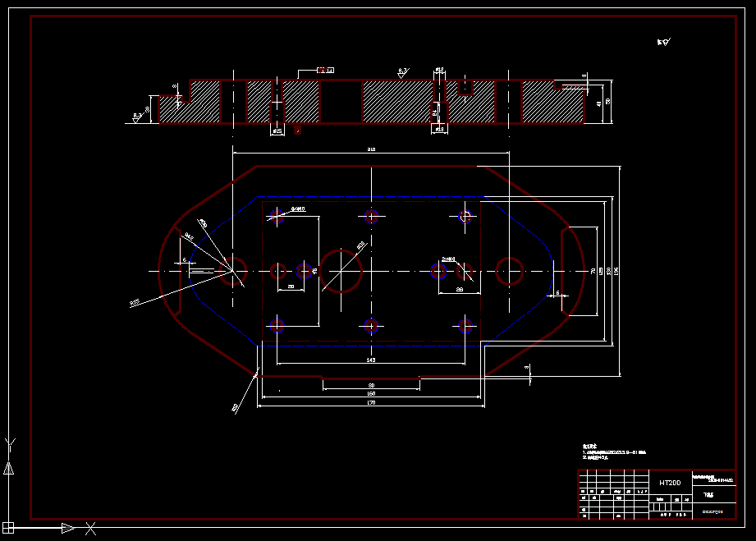Click the 2×M8 hole callout text
The image size is (756, 541).
[x=448, y=259]
